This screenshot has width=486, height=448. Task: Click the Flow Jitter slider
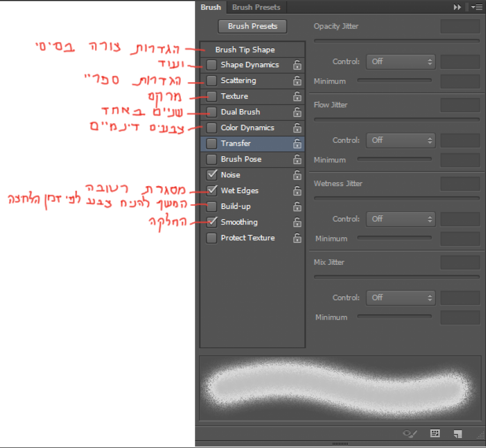click(x=397, y=120)
